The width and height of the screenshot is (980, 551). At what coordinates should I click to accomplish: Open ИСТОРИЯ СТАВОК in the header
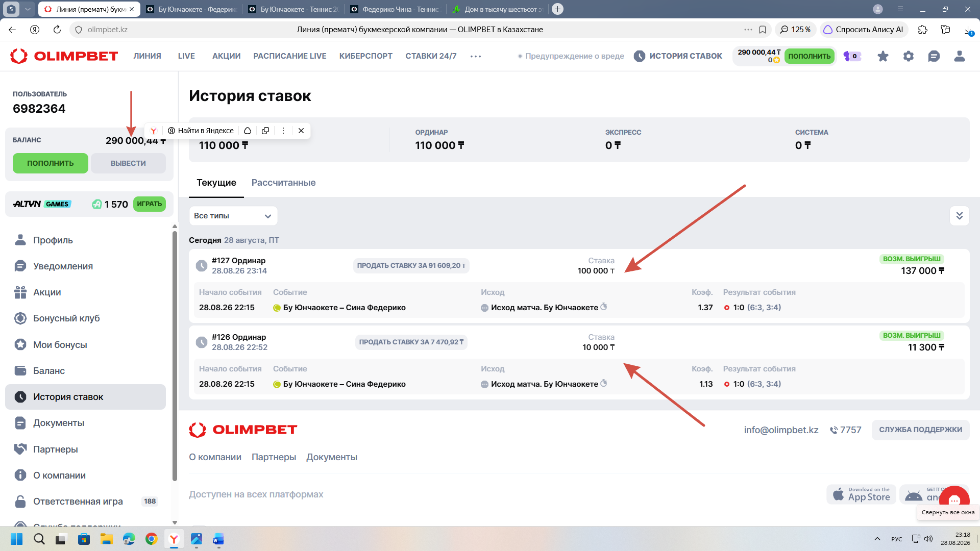(x=678, y=56)
